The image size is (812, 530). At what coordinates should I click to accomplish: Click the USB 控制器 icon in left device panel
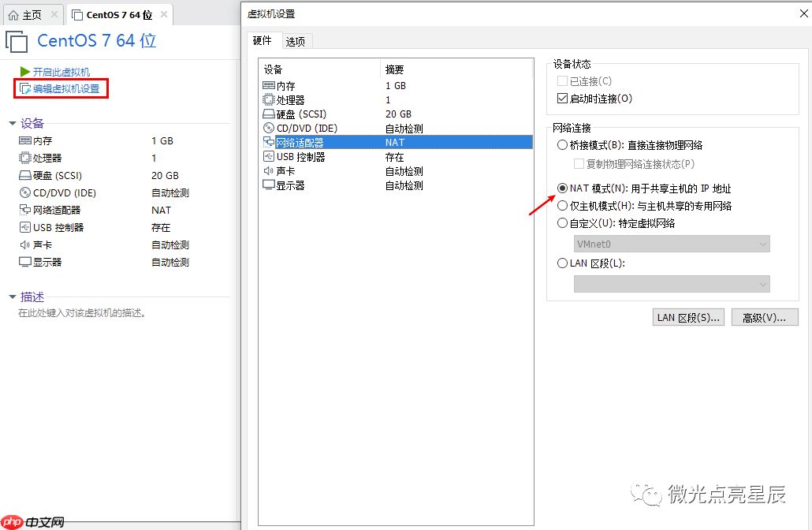coord(25,227)
